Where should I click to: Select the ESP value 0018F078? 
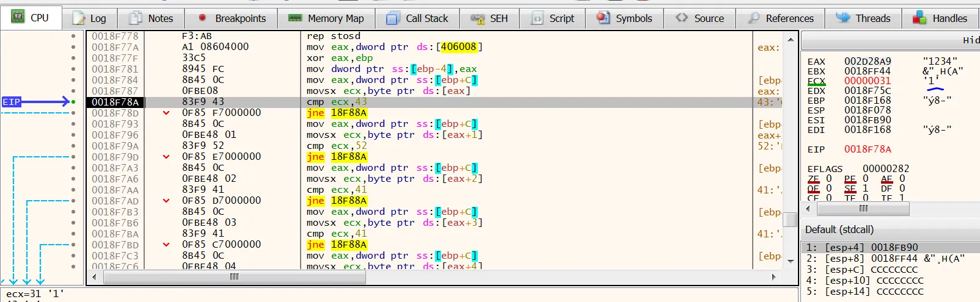(868, 110)
